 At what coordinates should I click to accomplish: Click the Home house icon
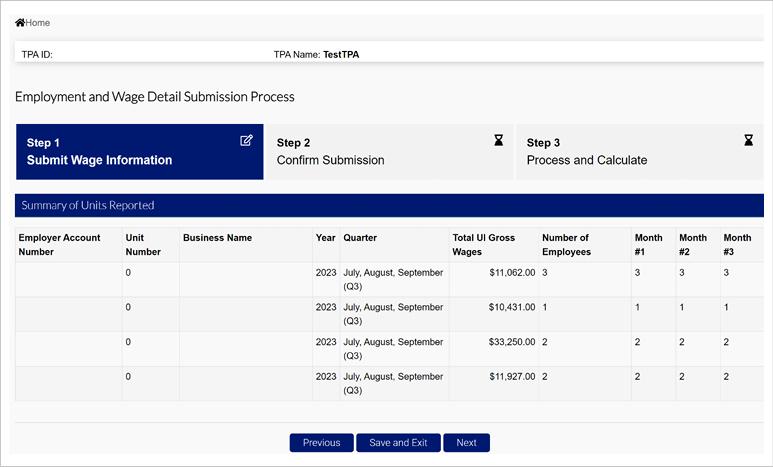coord(20,23)
